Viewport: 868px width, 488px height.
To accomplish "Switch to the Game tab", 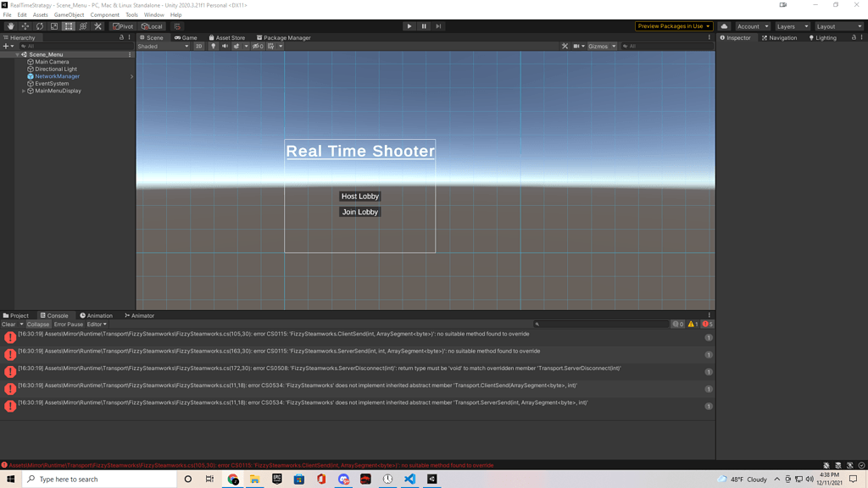I will pyautogui.click(x=185, y=37).
